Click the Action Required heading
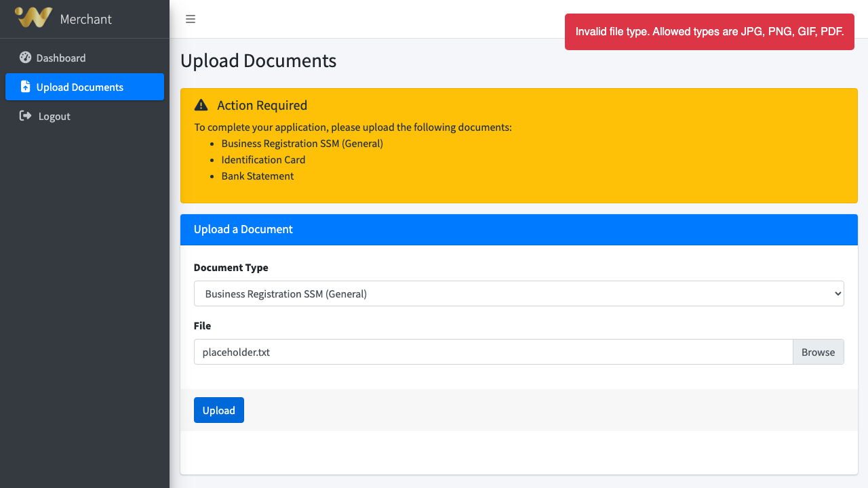Image resolution: width=868 pixels, height=488 pixels. (262, 105)
